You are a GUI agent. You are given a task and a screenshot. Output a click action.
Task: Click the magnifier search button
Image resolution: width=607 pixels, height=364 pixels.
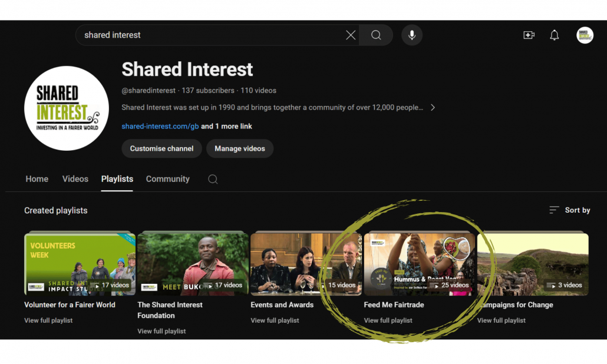376,35
